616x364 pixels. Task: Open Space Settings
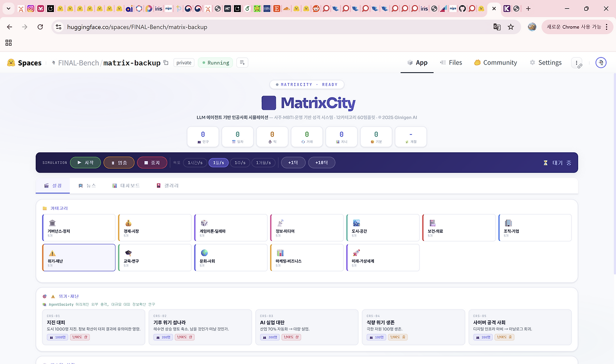546,63
